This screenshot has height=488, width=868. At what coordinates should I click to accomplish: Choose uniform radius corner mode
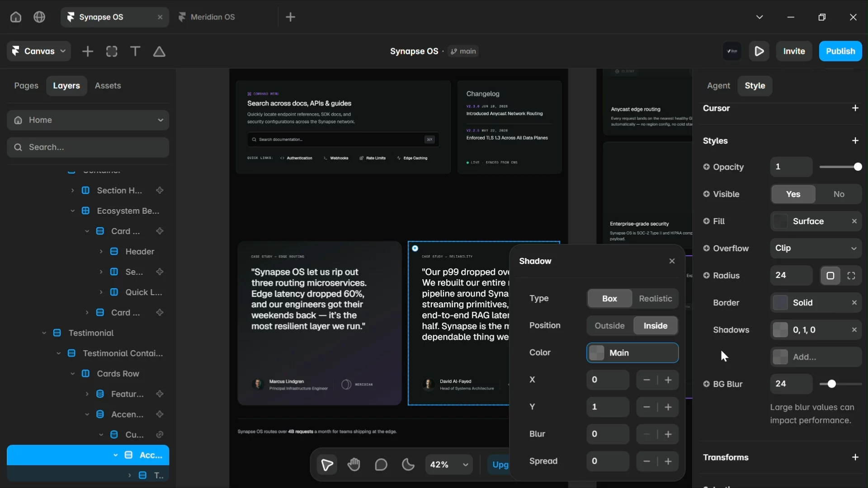(830, 276)
